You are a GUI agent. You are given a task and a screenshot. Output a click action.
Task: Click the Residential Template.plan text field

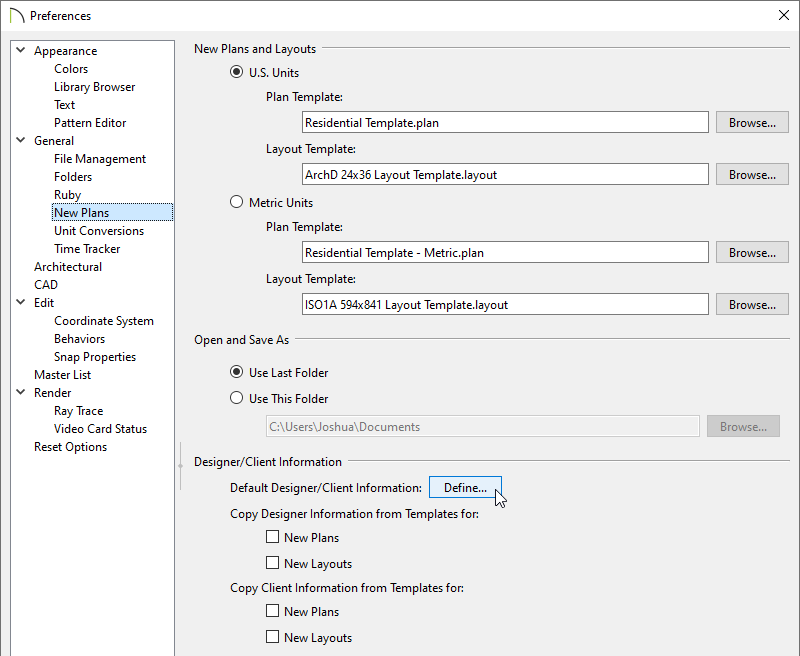click(x=505, y=122)
